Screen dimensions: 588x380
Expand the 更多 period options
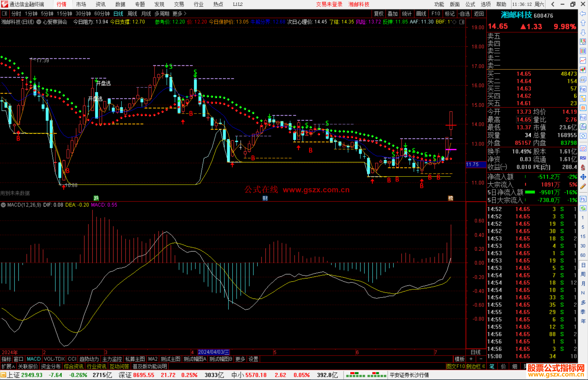(179, 14)
